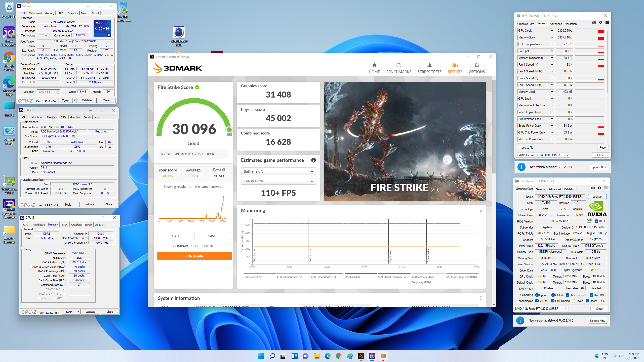
Task: Open Validation tab in GPU-Z Graphics Card window
Action: point(570,189)
